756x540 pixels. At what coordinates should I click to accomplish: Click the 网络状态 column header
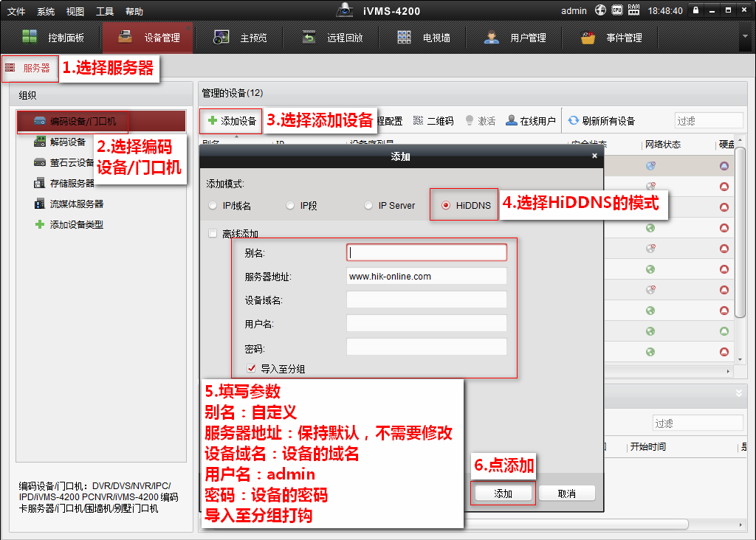click(x=662, y=145)
